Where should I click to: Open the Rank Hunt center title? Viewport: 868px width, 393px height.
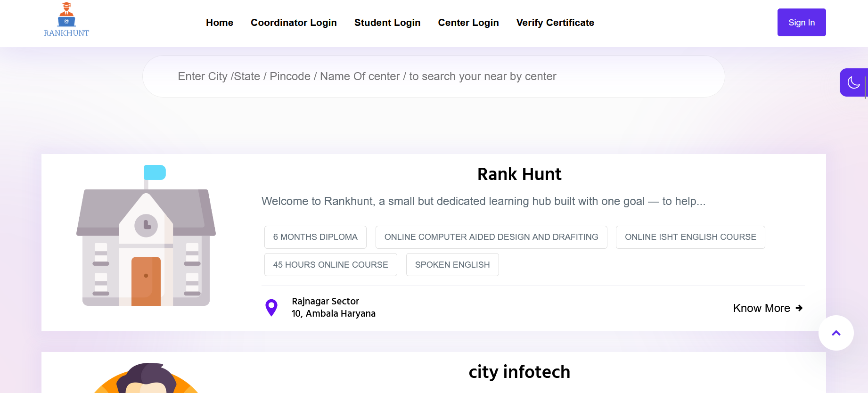point(519,174)
